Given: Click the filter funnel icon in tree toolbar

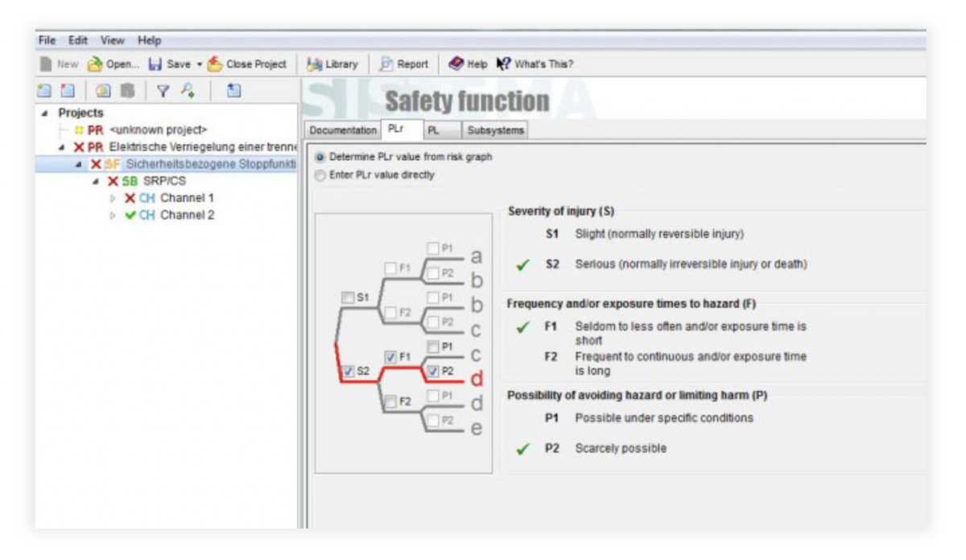Looking at the screenshot, I should point(163,91).
